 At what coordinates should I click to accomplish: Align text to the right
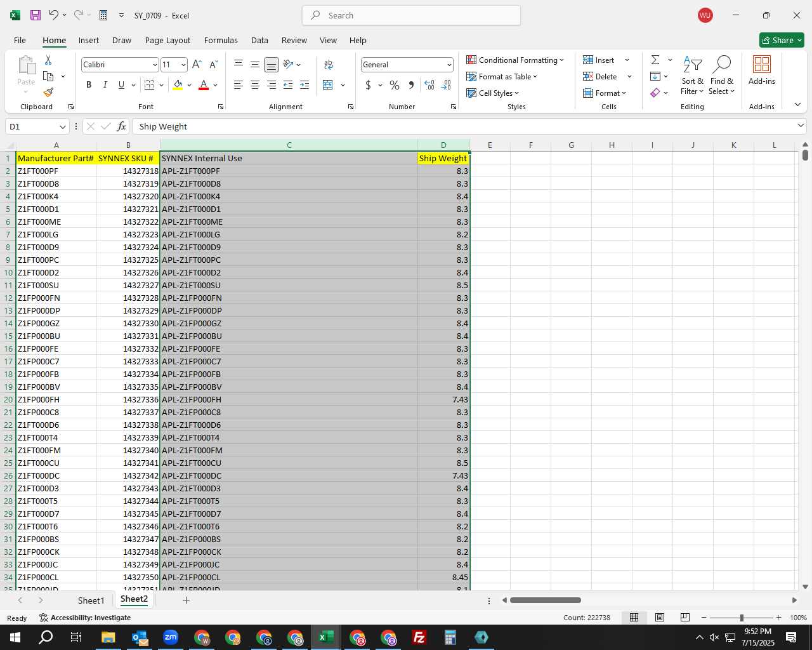pyautogui.click(x=272, y=85)
